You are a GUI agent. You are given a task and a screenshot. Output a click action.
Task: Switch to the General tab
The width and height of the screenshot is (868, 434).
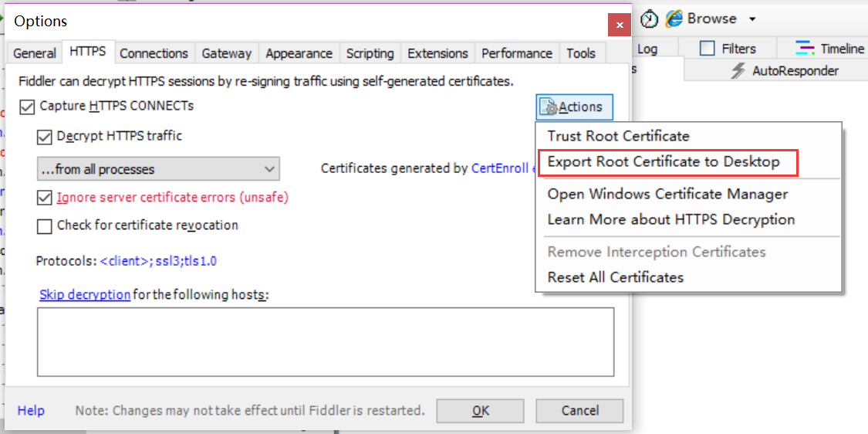[x=34, y=53]
